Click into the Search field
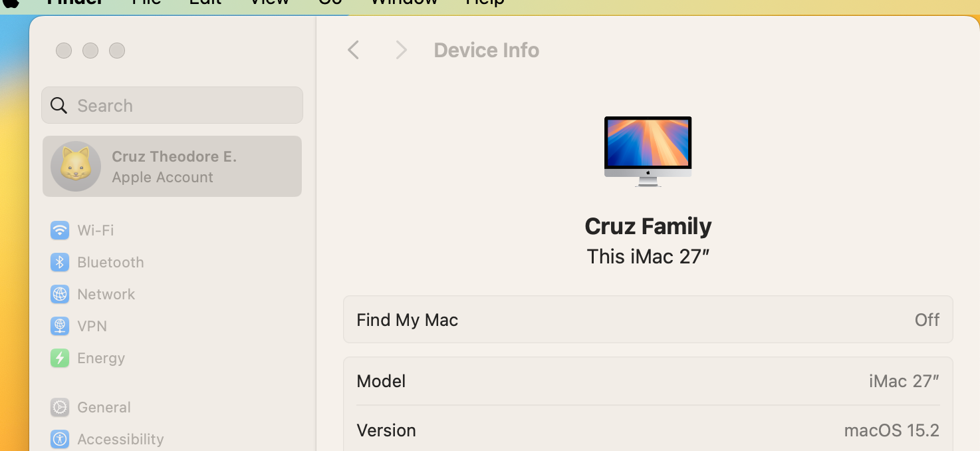Viewport: 980px width, 451px height. 186,106
